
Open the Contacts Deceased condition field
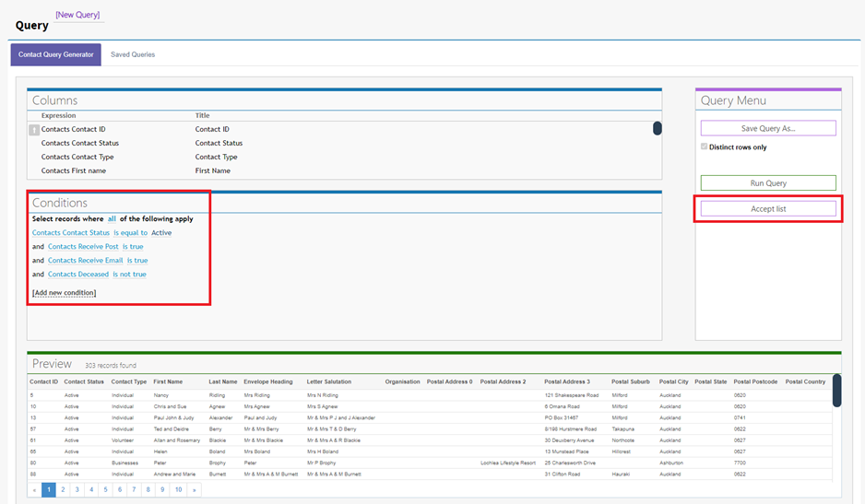pyautogui.click(x=77, y=274)
